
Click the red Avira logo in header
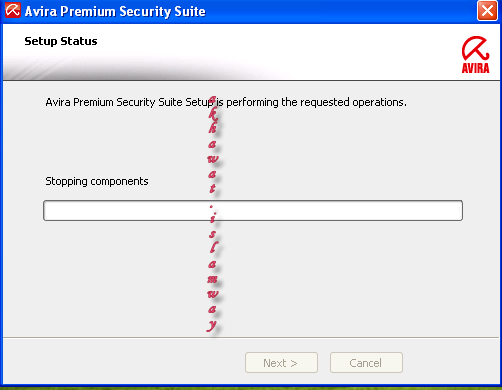tap(475, 55)
